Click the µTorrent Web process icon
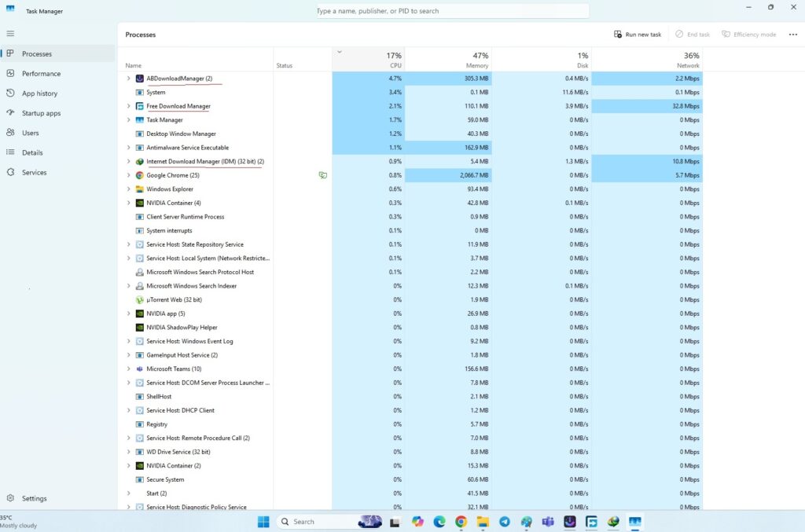This screenshot has width=805, height=532. [140, 299]
